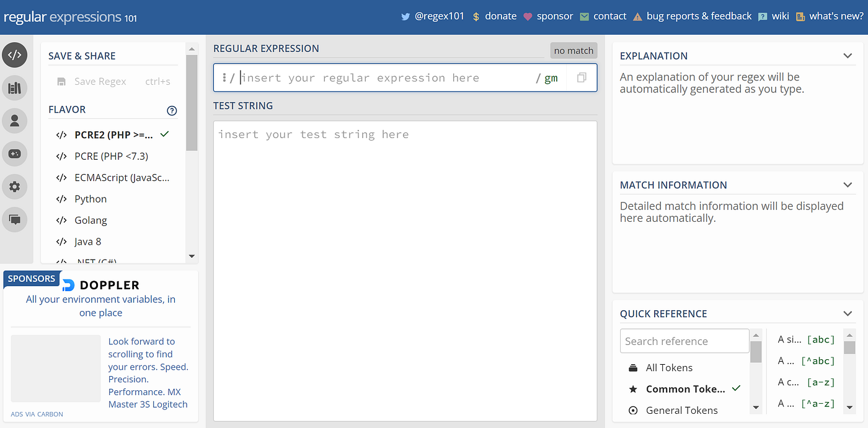Click the [abc] token reference row

807,339
